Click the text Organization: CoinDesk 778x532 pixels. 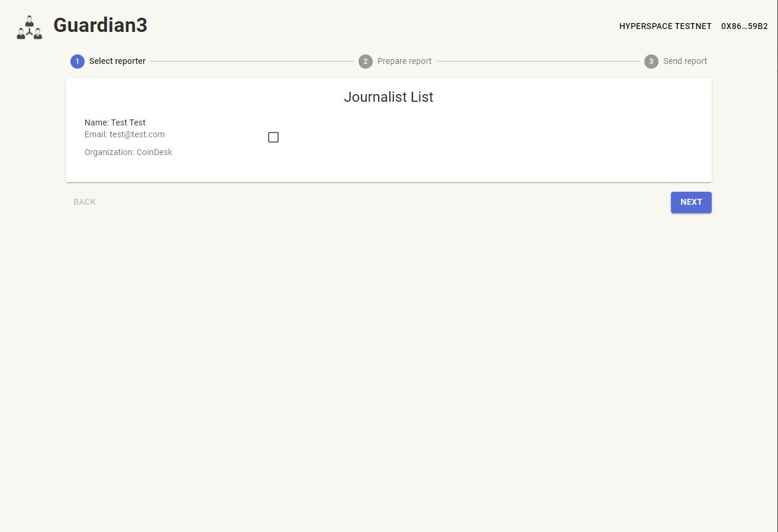128,152
